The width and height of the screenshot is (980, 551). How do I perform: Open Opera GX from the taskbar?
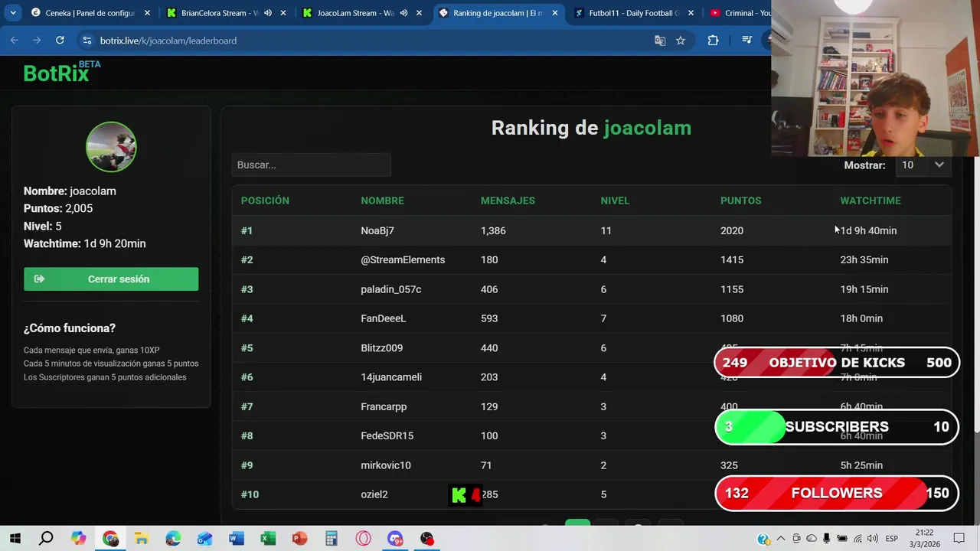pos(363,539)
